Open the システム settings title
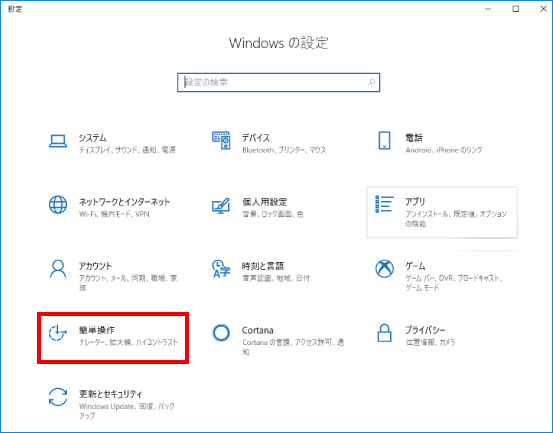The height and width of the screenshot is (433, 553). [x=93, y=138]
